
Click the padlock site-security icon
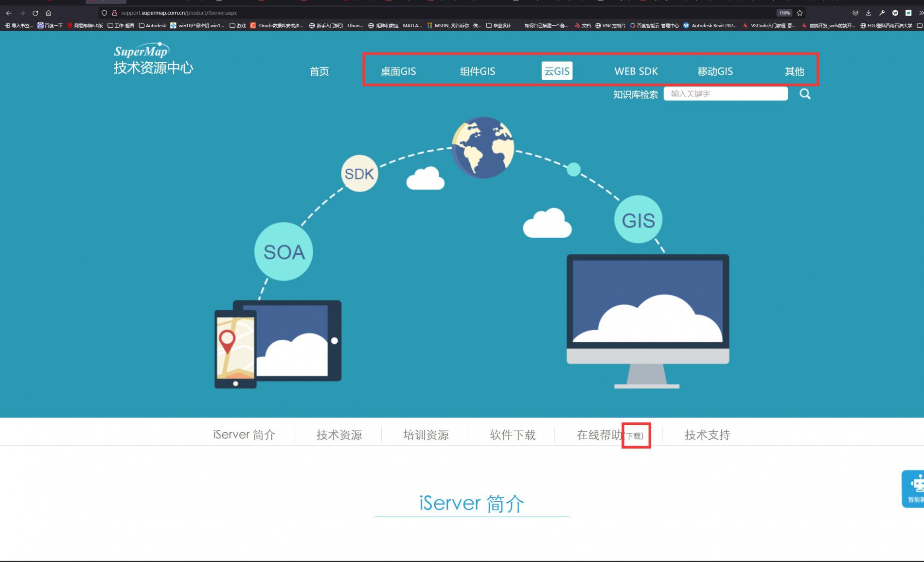coord(114,13)
